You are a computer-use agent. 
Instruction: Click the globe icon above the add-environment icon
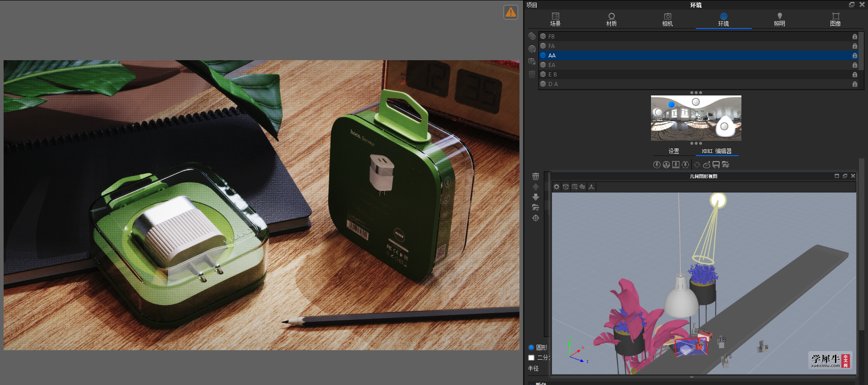[x=532, y=36]
